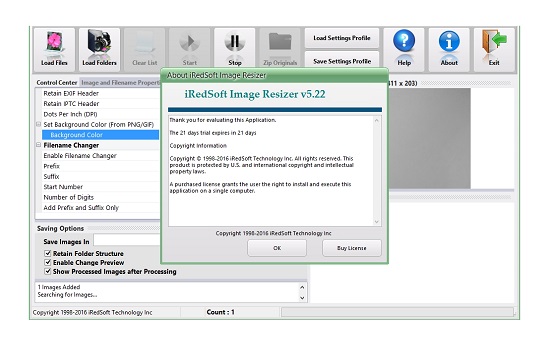Click OK in the About dialog
This screenshot has height=360, width=550.
[277, 248]
